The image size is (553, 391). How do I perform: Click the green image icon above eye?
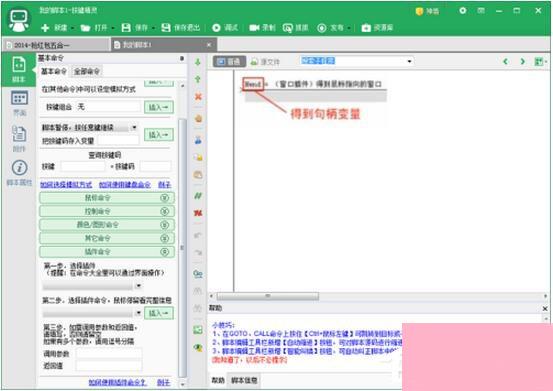(x=198, y=330)
